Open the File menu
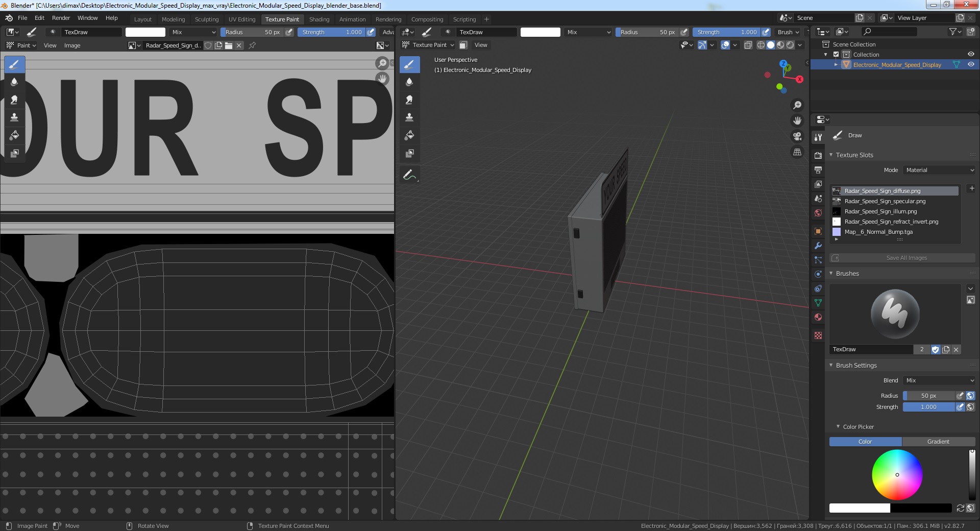This screenshot has width=980, height=531. 22,18
